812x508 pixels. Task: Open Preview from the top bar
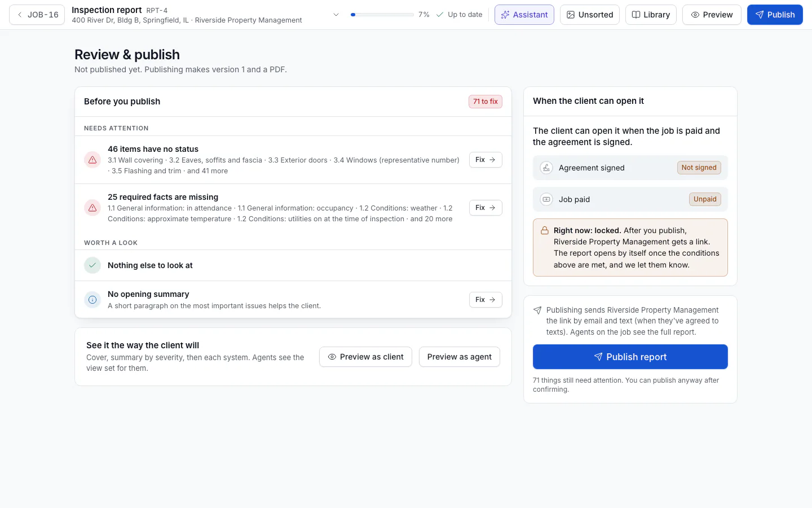coord(712,15)
